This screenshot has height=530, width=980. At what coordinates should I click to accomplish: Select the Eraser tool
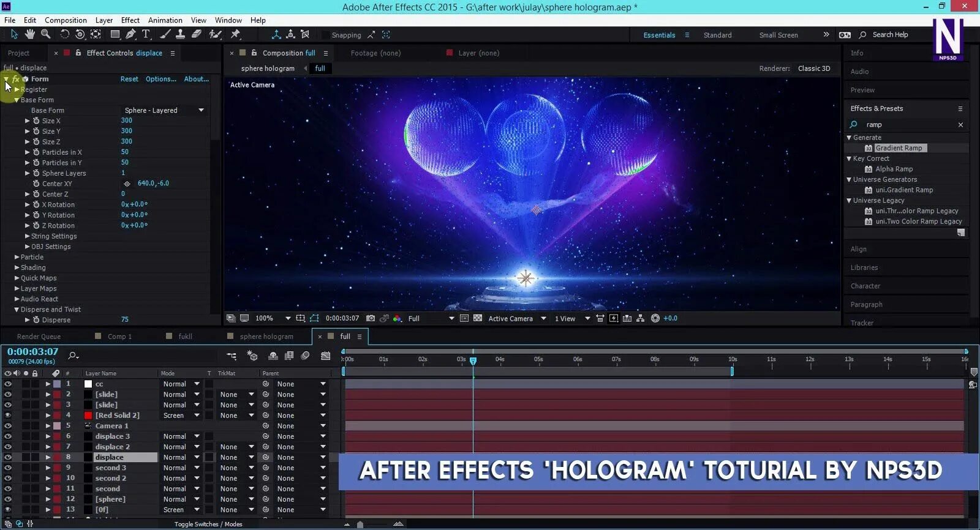196,34
